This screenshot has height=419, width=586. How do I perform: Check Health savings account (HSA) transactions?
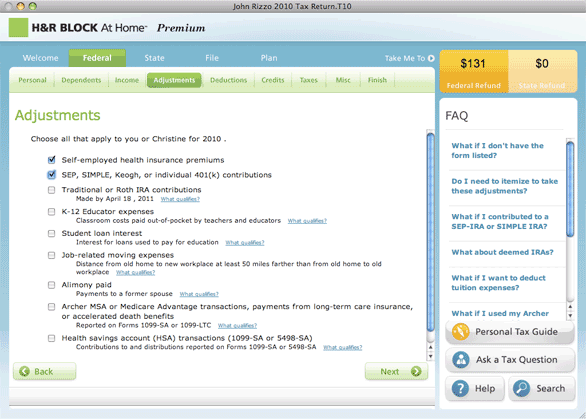pyautogui.click(x=52, y=338)
